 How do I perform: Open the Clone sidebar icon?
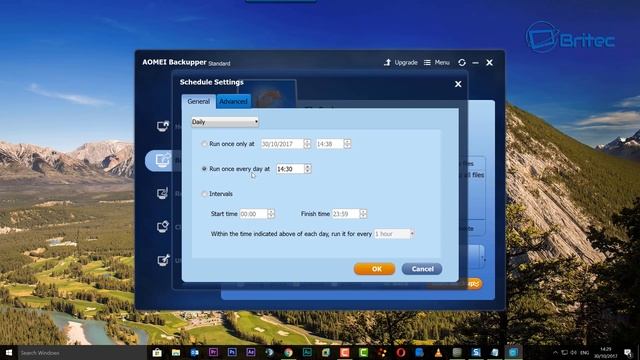(x=163, y=227)
